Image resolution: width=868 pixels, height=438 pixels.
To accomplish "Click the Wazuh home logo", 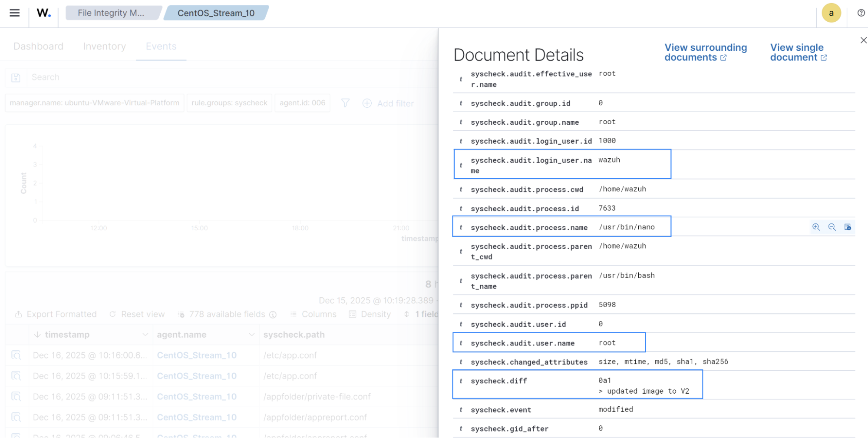I will (43, 13).
